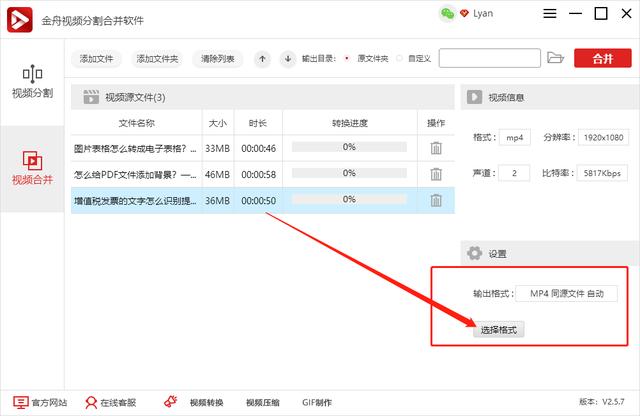Minimize the application window
This screenshot has width=640, height=416.
(x=576, y=13)
